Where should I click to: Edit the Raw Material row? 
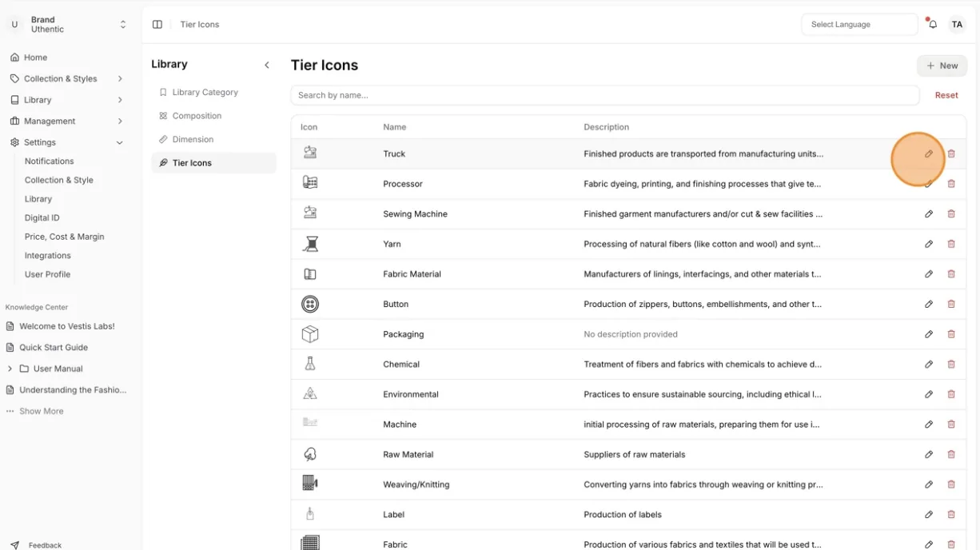pyautogui.click(x=929, y=454)
